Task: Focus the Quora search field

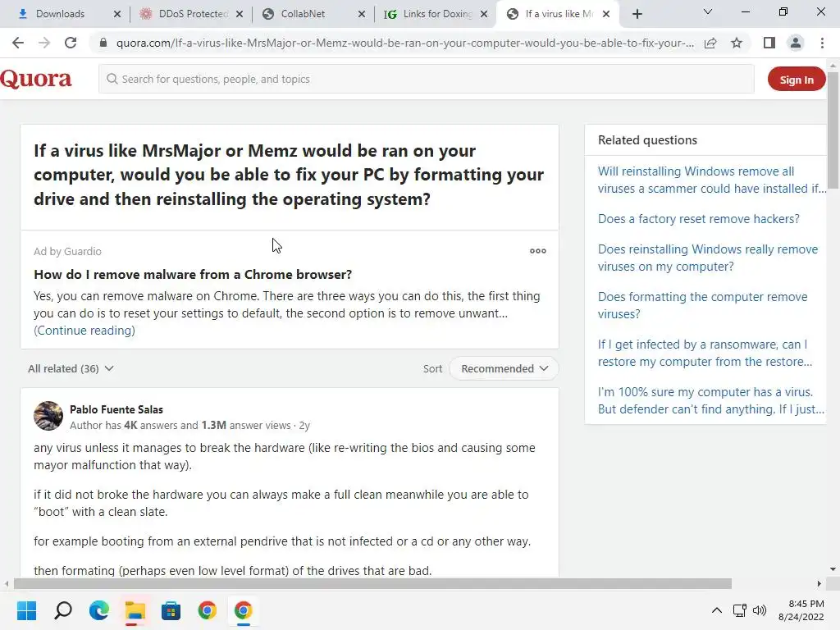Action: (426, 79)
